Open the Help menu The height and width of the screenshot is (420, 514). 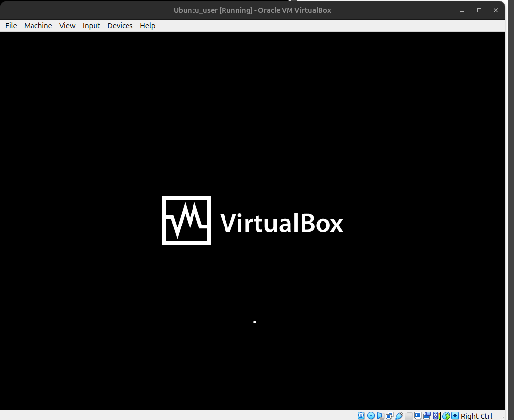pos(148,26)
